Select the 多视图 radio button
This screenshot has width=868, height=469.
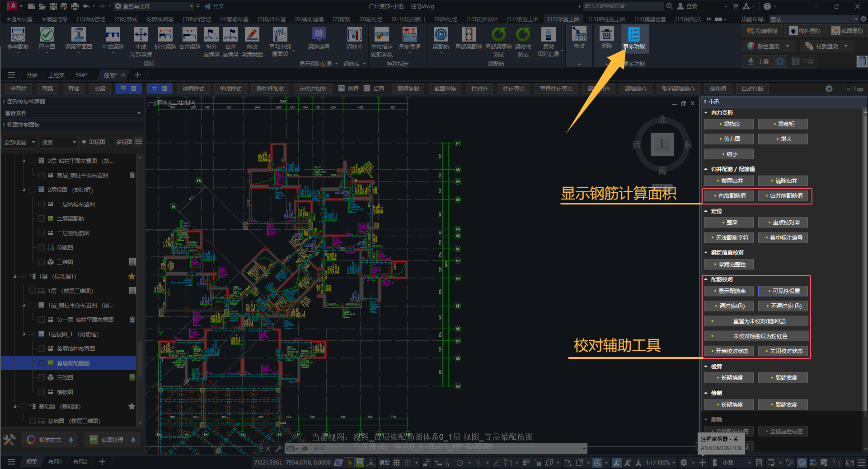(111, 142)
